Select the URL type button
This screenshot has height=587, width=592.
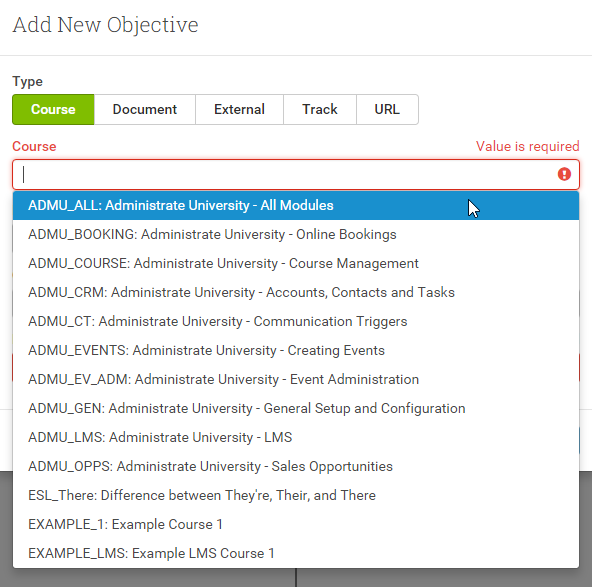[387, 109]
